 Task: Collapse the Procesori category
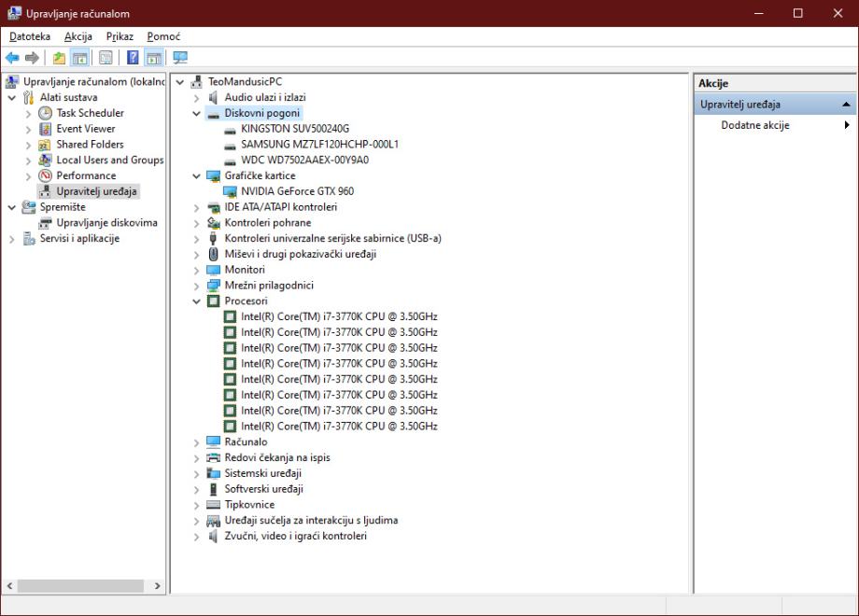click(197, 301)
